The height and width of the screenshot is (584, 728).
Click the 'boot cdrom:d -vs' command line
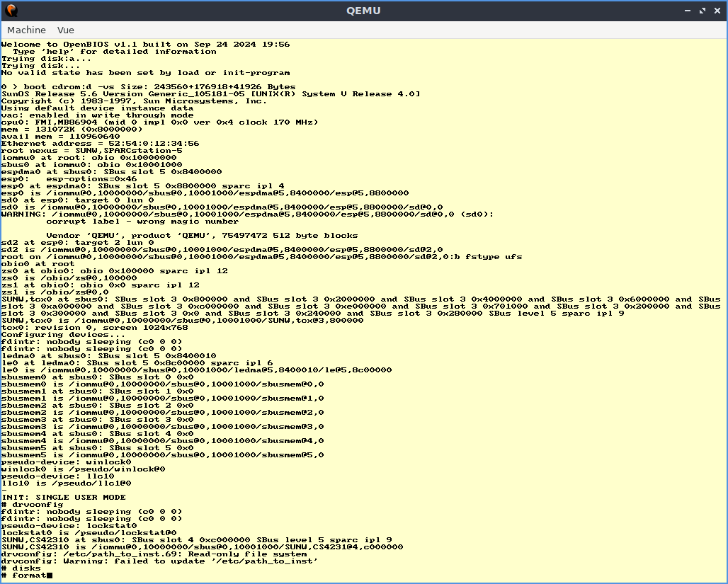(149, 87)
